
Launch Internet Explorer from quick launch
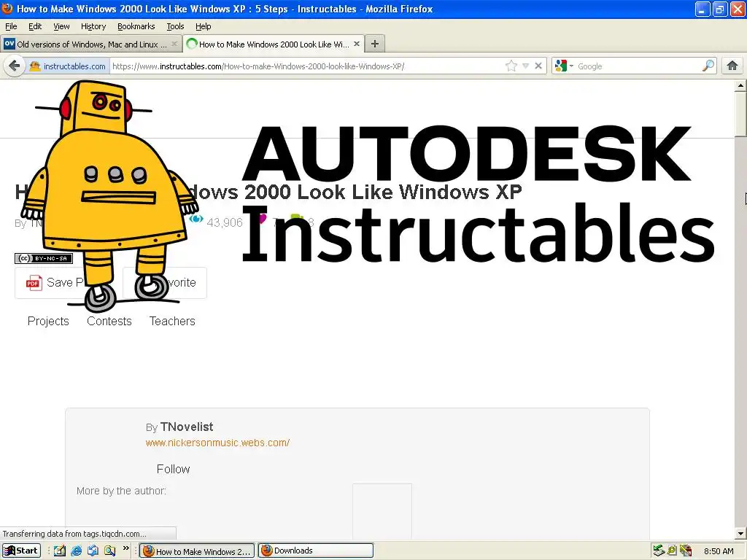click(76, 551)
